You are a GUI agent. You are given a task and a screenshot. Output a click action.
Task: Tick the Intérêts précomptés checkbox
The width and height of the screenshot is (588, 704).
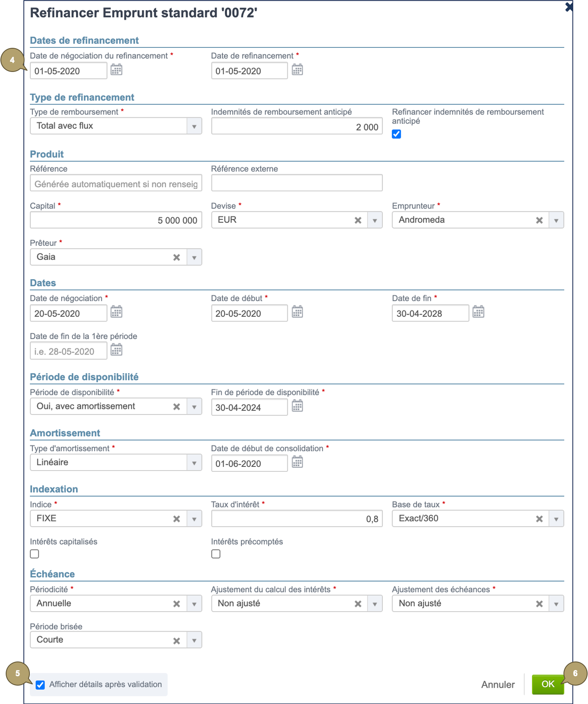[x=216, y=554]
